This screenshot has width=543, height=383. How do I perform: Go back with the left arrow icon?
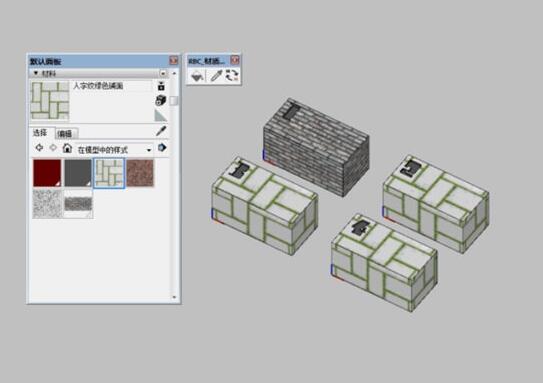pos(39,148)
